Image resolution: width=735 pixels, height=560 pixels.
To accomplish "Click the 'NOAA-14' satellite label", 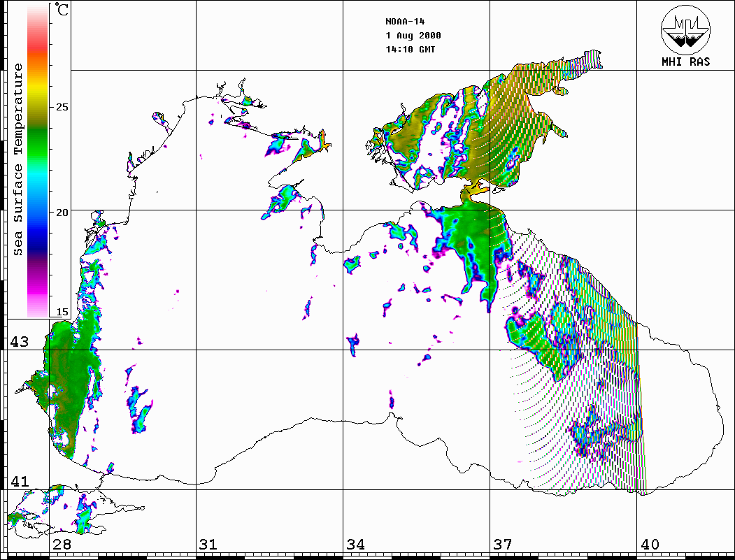I will pyautogui.click(x=405, y=22).
